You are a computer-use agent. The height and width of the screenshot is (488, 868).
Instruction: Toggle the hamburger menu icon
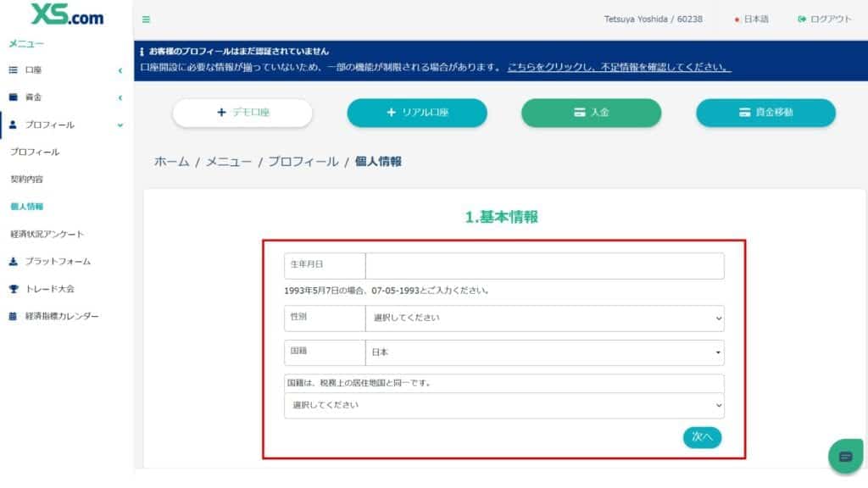(x=146, y=19)
